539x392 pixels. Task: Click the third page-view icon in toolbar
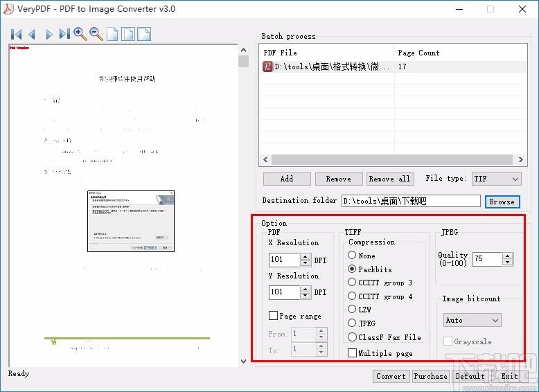144,34
